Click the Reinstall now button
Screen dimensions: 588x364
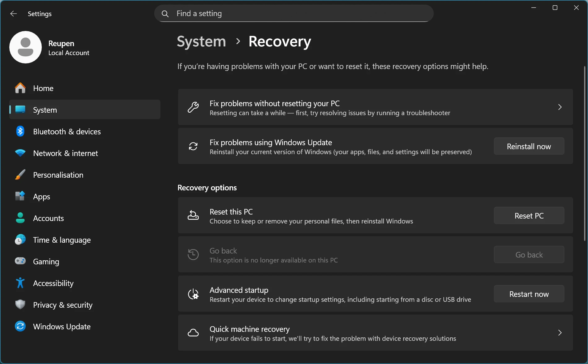pyautogui.click(x=529, y=146)
